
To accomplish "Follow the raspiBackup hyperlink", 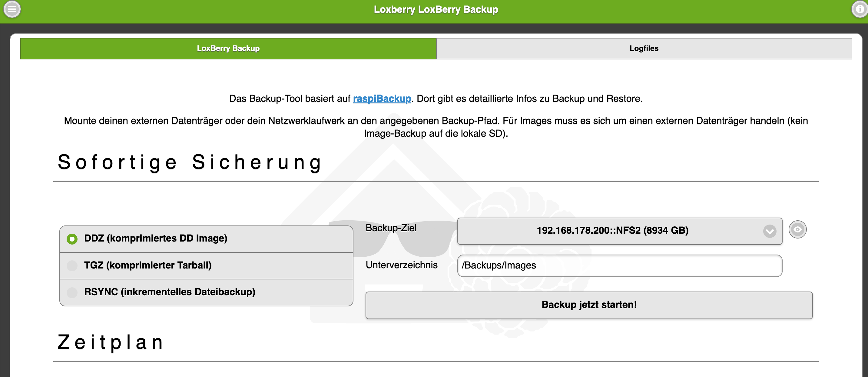I will point(382,99).
